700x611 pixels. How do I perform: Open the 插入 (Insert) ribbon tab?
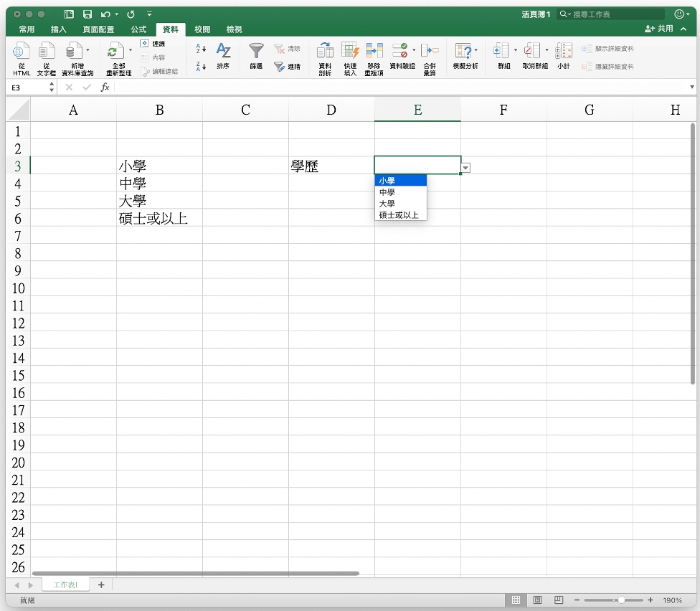pos(59,29)
